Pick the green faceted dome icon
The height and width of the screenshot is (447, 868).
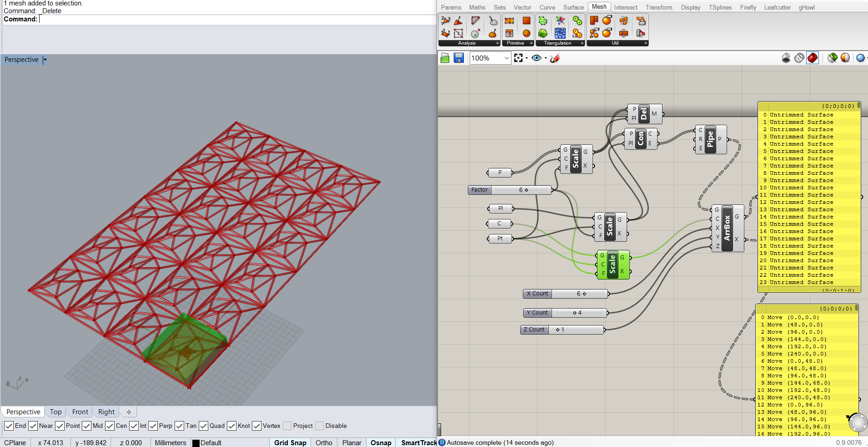[543, 33]
